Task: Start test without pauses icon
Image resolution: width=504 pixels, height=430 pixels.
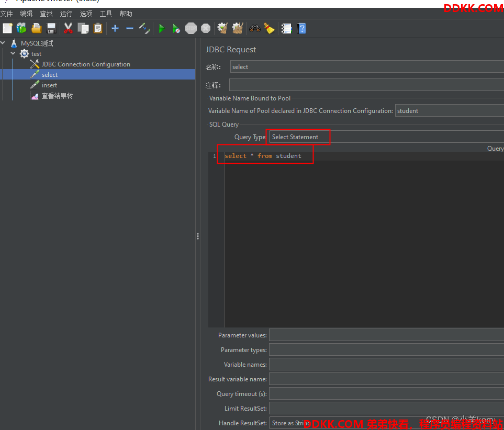Action: pyautogui.click(x=176, y=28)
